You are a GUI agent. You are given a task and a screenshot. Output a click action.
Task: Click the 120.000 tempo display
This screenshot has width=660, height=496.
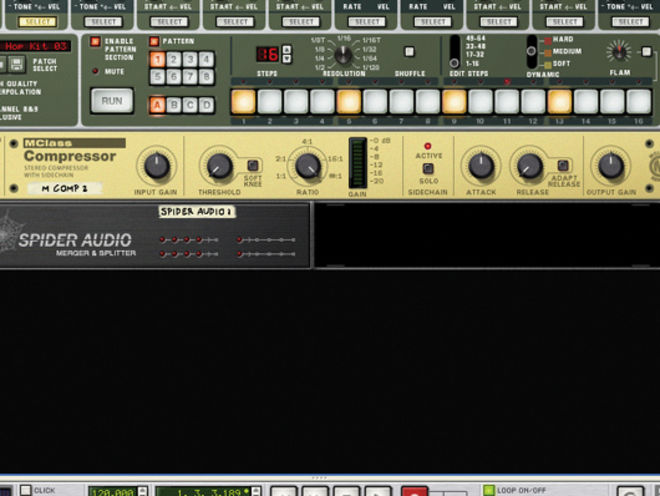[112, 492]
